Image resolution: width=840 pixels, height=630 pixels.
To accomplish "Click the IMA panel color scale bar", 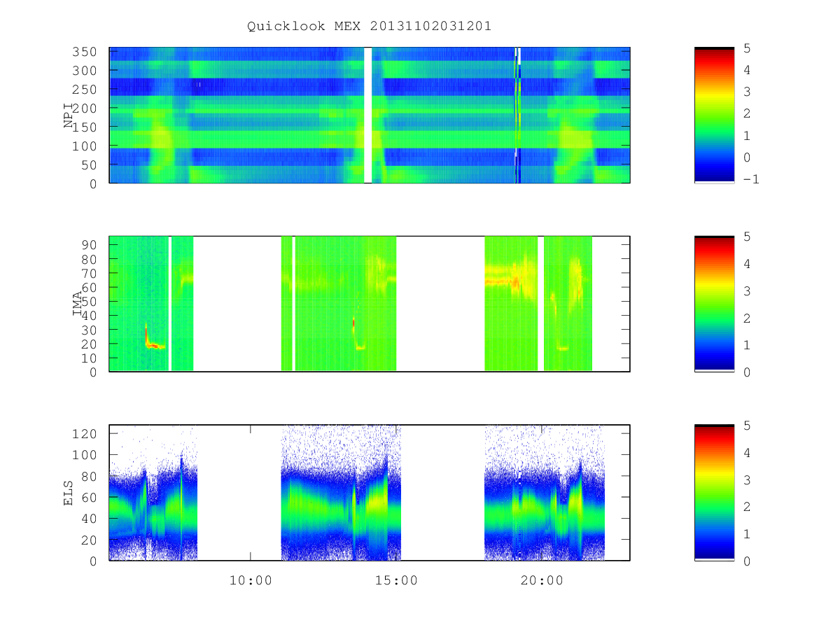I will (x=714, y=304).
